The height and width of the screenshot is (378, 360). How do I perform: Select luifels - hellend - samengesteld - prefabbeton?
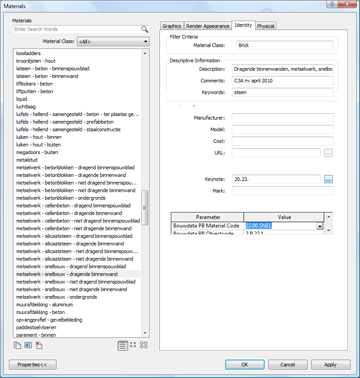[65, 122]
